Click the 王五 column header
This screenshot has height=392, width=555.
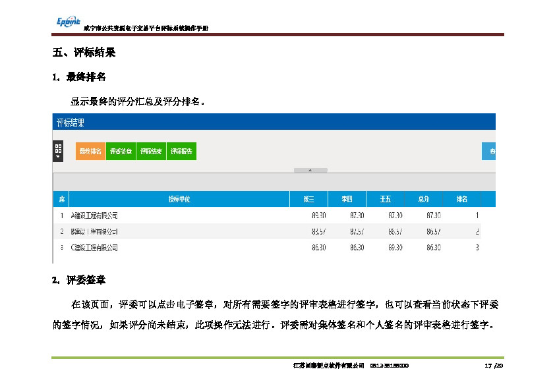pyautogui.click(x=386, y=199)
